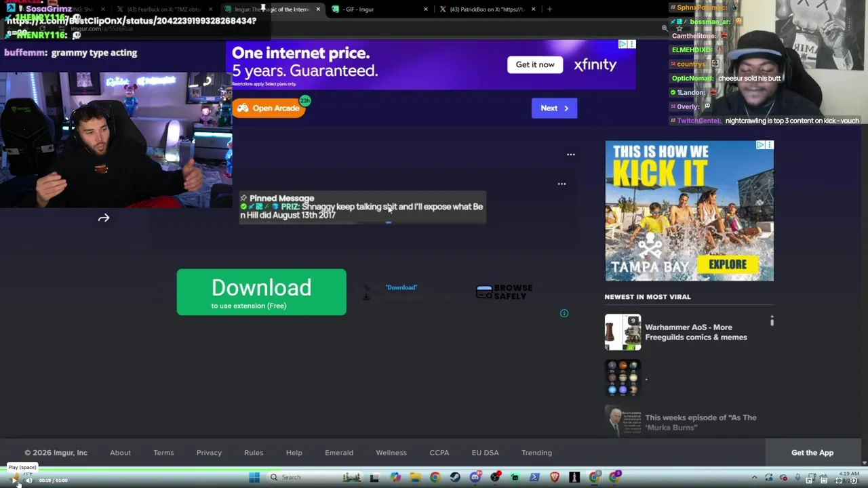Click the pinned message pin icon
This screenshot has height=488, width=868.
243,198
